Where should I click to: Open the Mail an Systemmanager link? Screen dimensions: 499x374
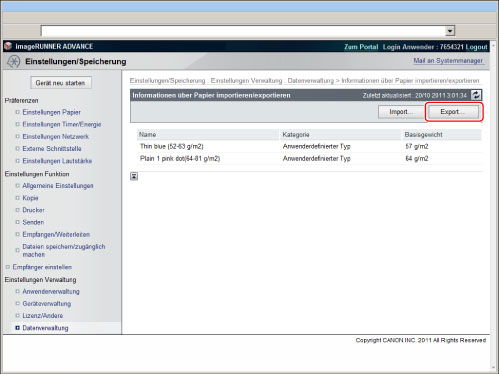(x=448, y=61)
